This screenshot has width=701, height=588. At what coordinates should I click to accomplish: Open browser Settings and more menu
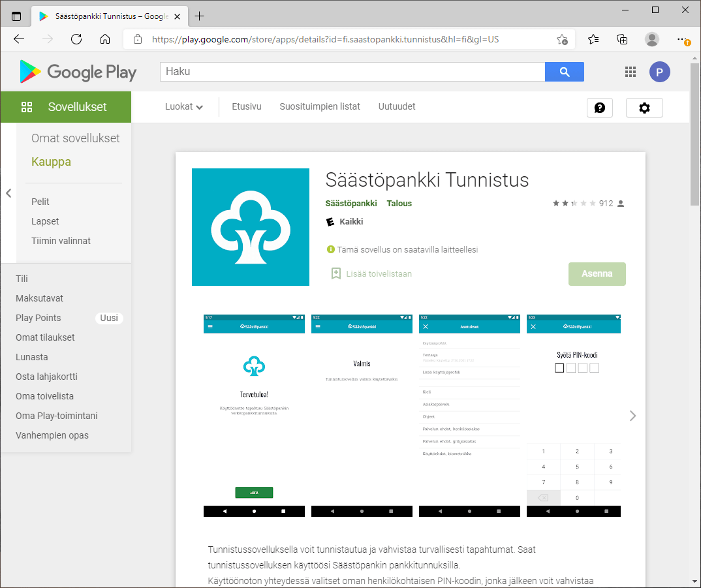coord(683,39)
